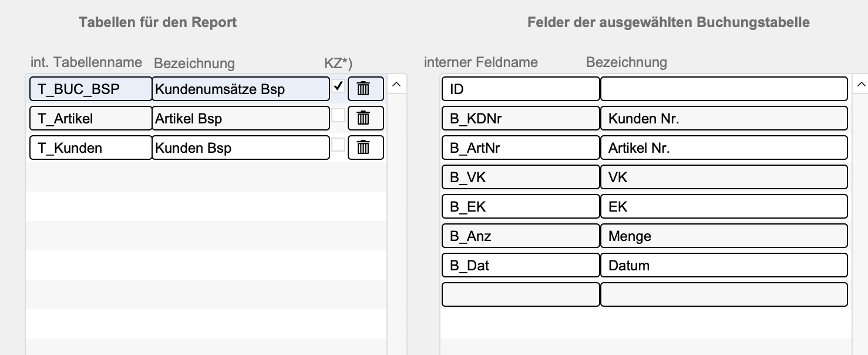The height and width of the screenshot is (355, 868).
Task: Select the T_BUC_BSP table name field
Action: pyautogui.click(x=91, y=89)
